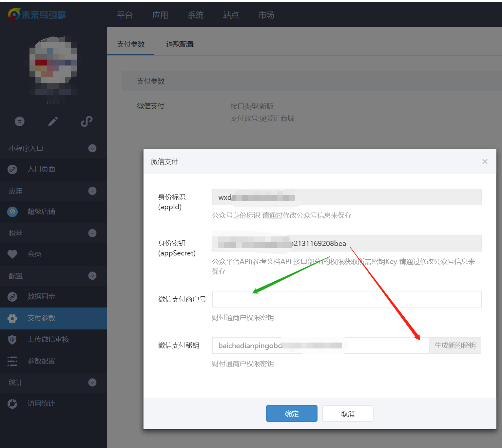The width and height of the screenshot is (502, 448).
Task: Click the 取消 button
Action: (x=348, y=414)
